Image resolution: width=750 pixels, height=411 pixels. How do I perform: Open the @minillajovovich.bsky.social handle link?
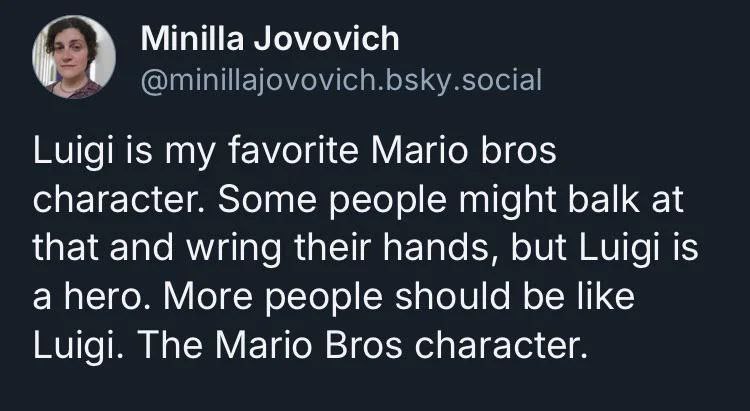click(x=341, y=80)
